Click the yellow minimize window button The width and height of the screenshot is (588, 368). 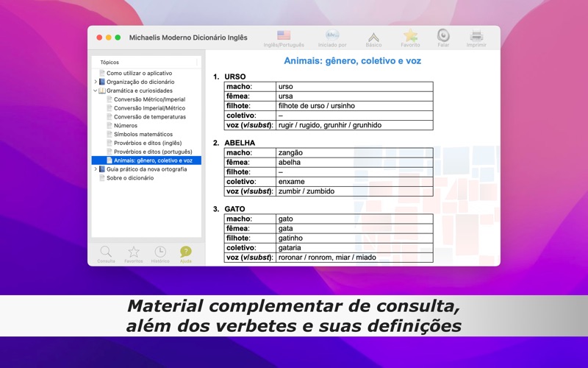coord(108,38)
